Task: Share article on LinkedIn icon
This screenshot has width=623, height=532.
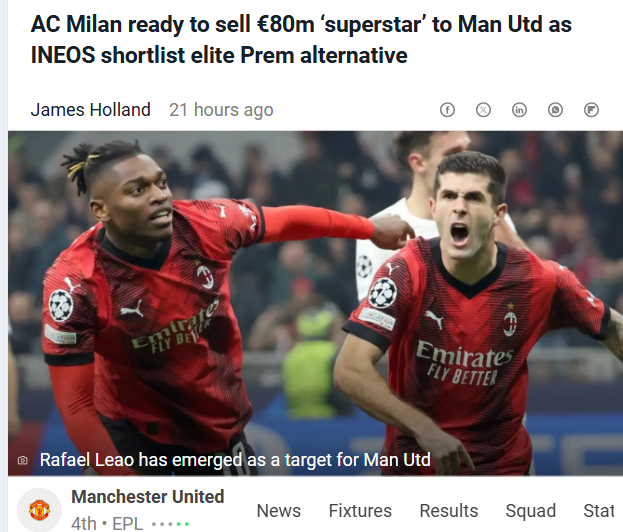Action: [x=519, y=110]
